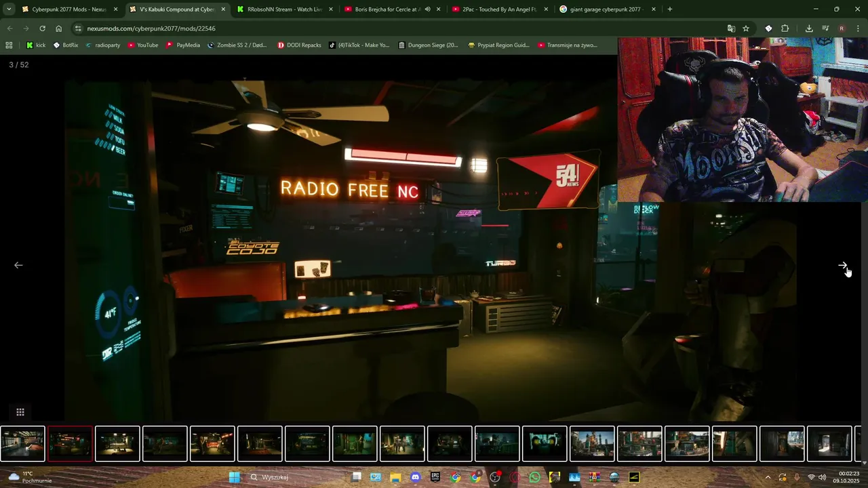Click the nexusmods URL address bar

pyautogui.click(x=400, y=28)
